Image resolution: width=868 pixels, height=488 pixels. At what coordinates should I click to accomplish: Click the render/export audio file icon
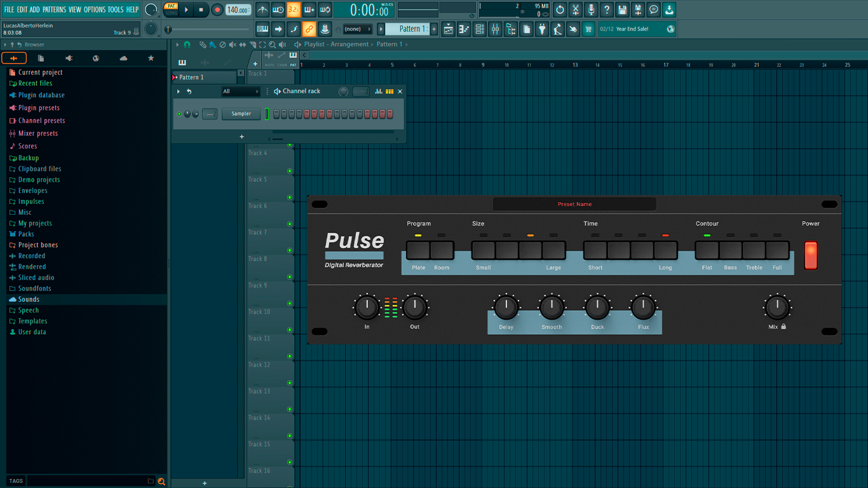click(638, 10)
